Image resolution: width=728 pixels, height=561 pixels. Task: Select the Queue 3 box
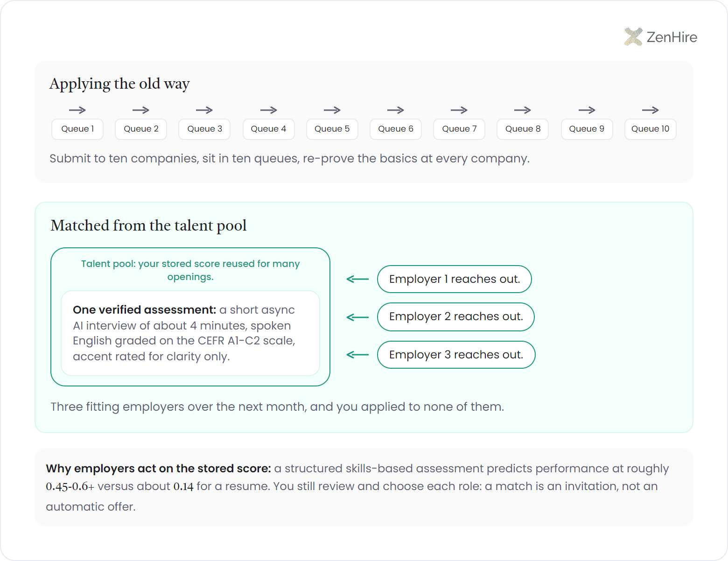pyautogui.click(x=204, y=129)
